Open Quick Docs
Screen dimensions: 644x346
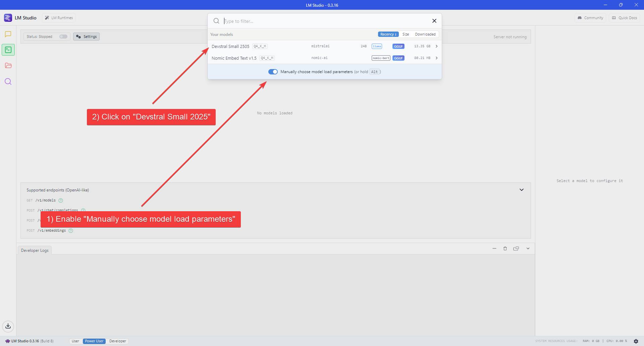click(x=624, y=18)
